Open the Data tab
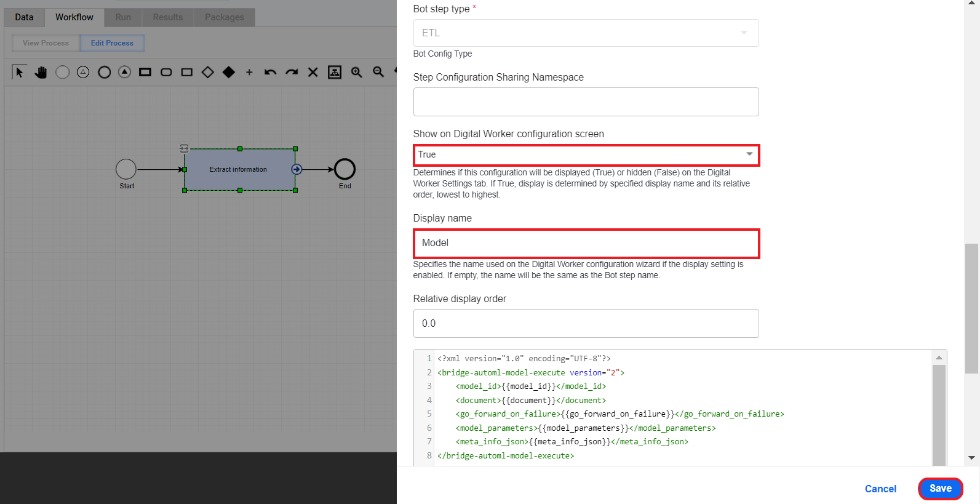The height and width of the screenshot is (504, 980). [24, 17]
